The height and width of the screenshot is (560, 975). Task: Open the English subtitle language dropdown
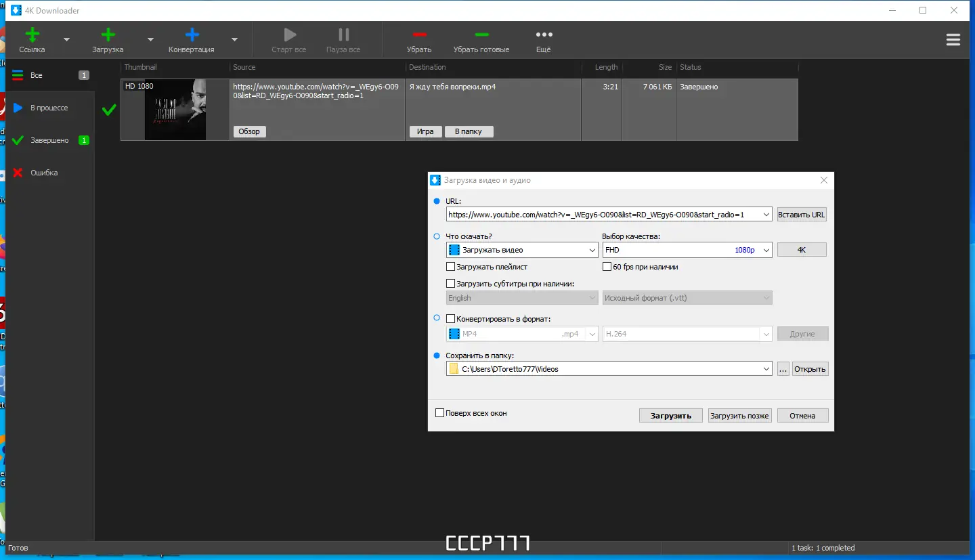point(522,298)
